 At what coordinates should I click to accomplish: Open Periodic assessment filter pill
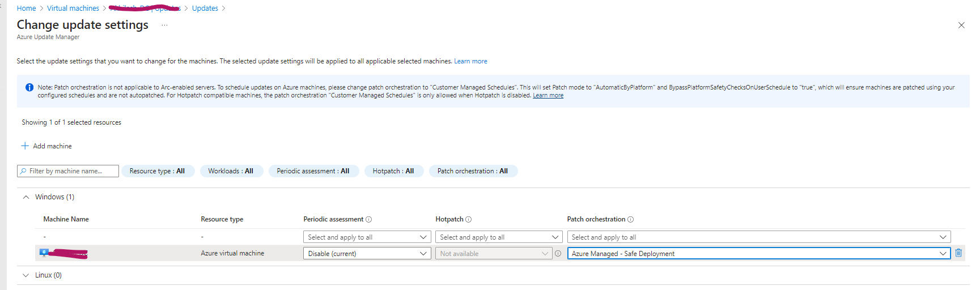pos(313,171)
